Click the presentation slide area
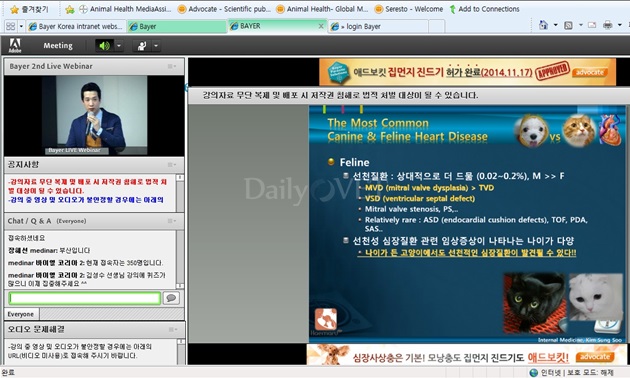Viewport: 630px width, 378px height. coord(467,224)
